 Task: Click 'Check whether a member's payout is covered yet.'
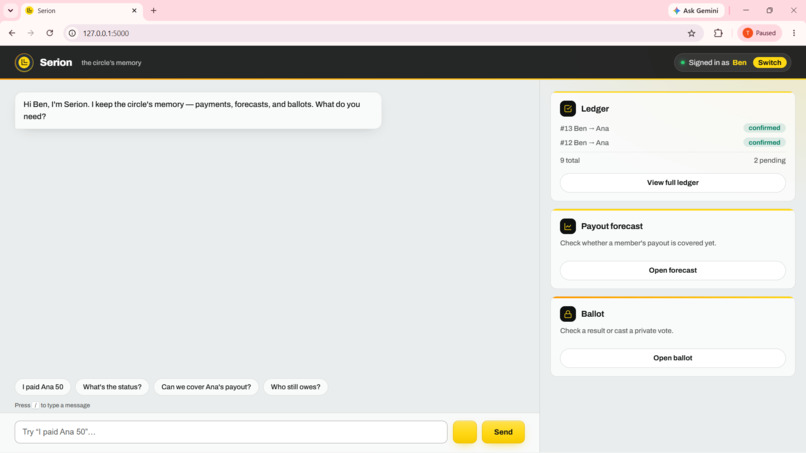(638, 243)
